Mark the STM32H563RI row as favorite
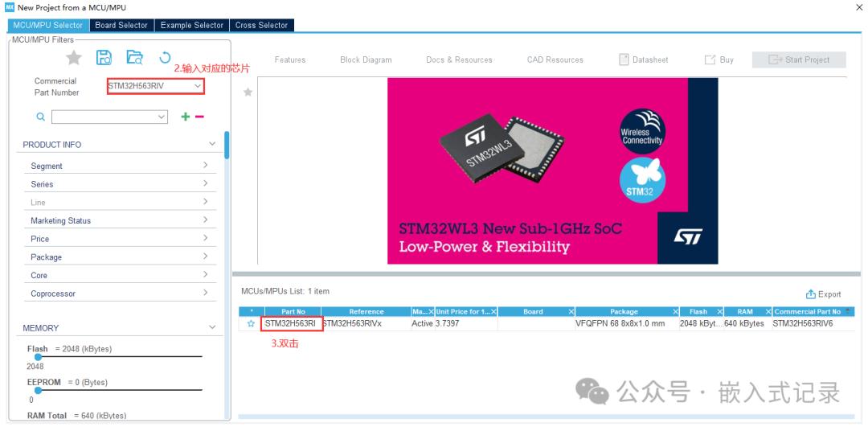This screenshot has height=427, width=868. point(251,323)
